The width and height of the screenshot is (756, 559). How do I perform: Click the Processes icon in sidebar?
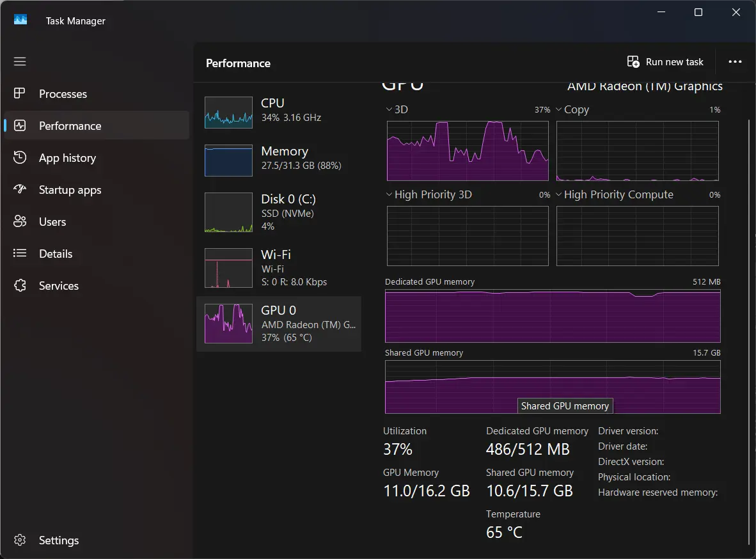[20, 94]
